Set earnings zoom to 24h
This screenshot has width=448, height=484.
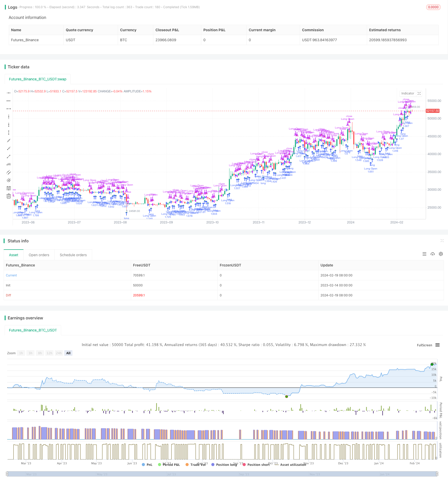coord(59,353)
